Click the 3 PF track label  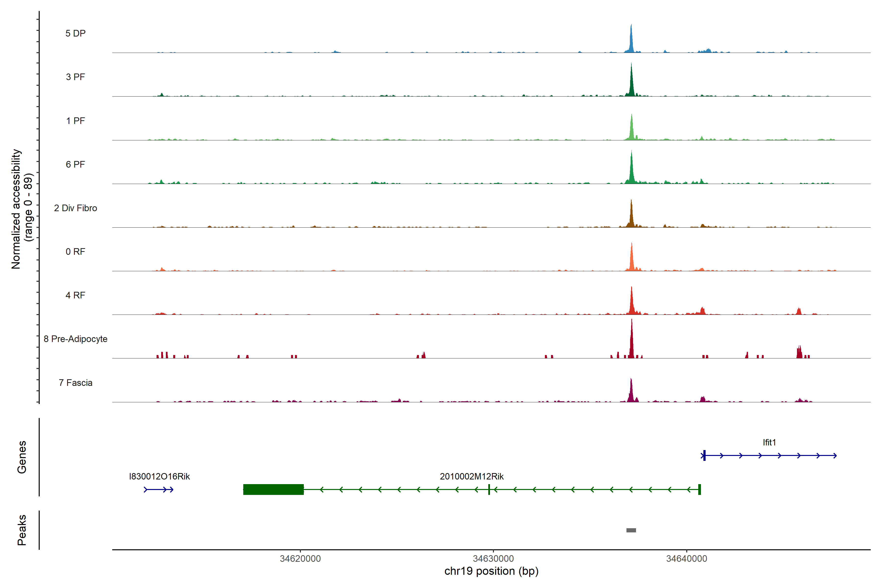point(75,77)
